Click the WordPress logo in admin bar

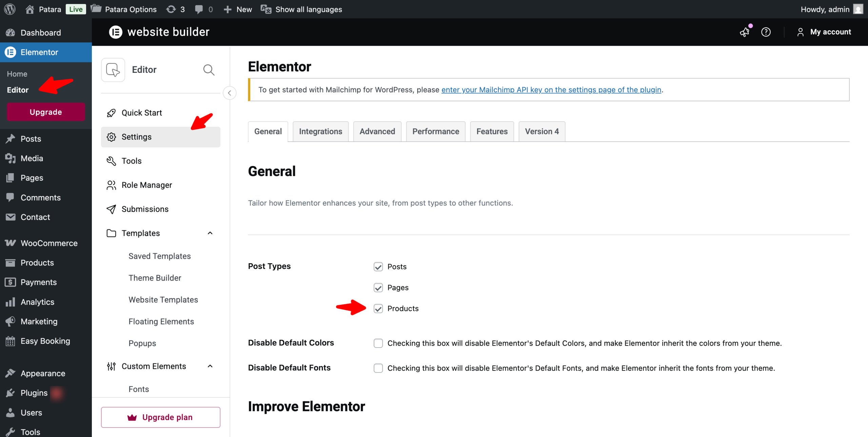click(x=10, y=9)
